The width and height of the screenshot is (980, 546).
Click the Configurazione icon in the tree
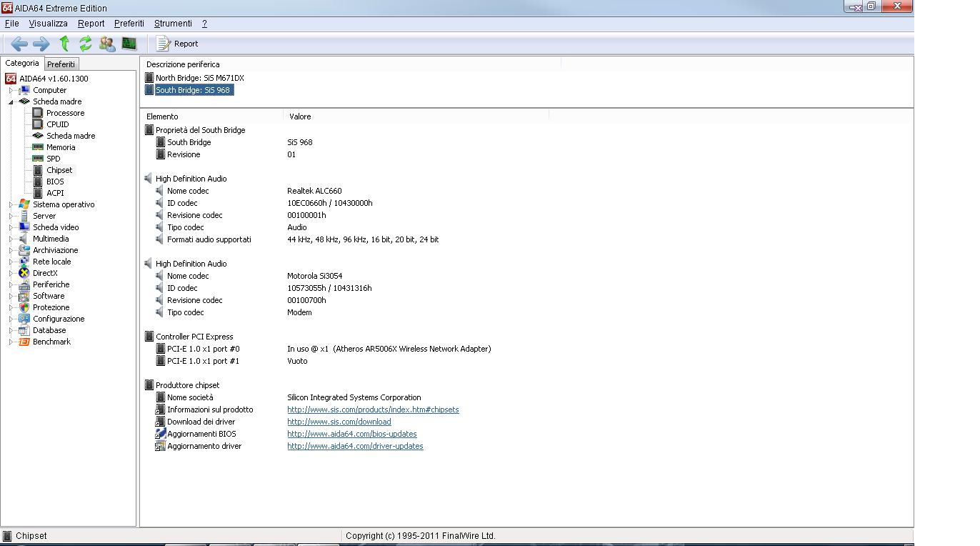pos(24,319)
